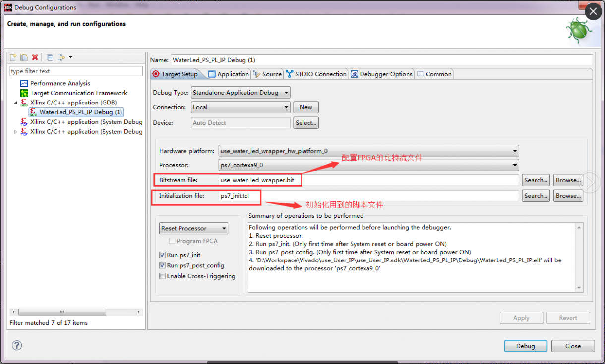The height and width of the screenshot is (364, 605).
Task: Switch to the Target Setup tab
Action: (176, 74)
